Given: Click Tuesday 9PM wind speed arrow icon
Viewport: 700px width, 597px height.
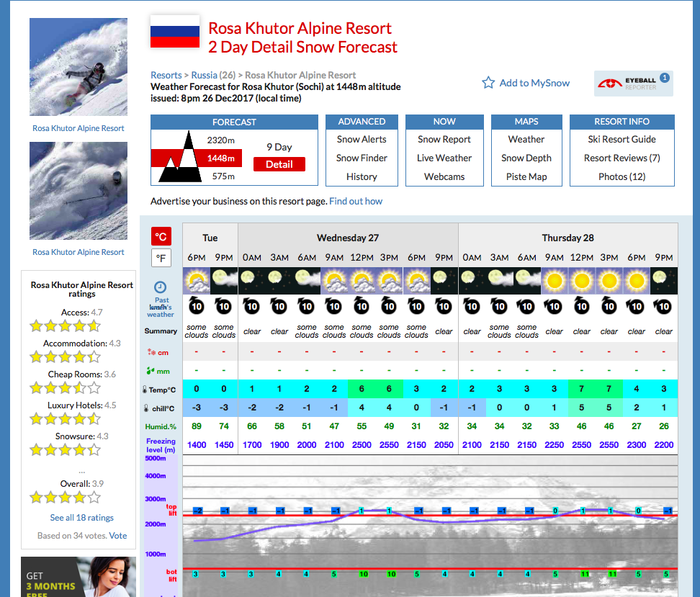Looking at the screenshot, I should point(224,306).
